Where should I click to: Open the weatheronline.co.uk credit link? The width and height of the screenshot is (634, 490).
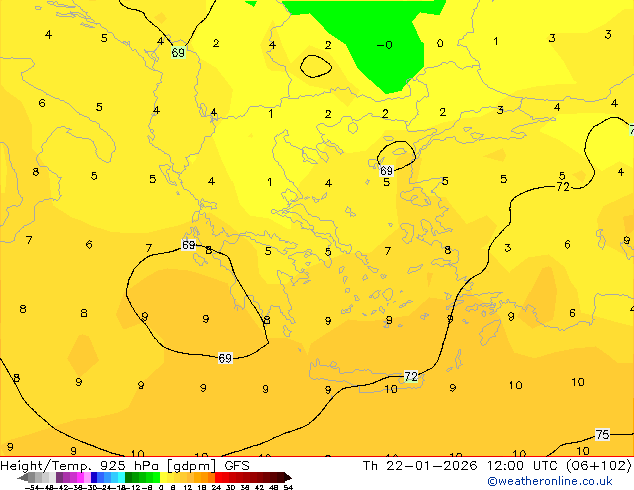pos(550,481)
